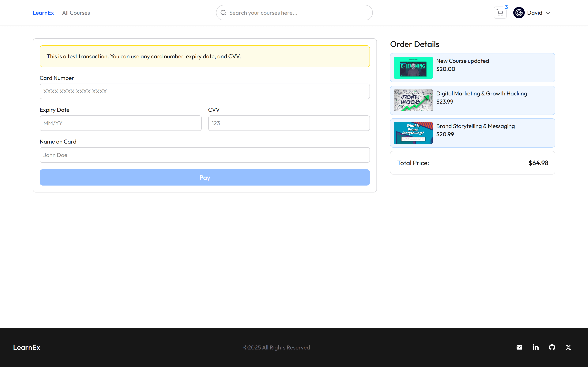This screenshot has width=588, height=367.
Task: Focus the Card Number field
Action: (x=205, y=91)
